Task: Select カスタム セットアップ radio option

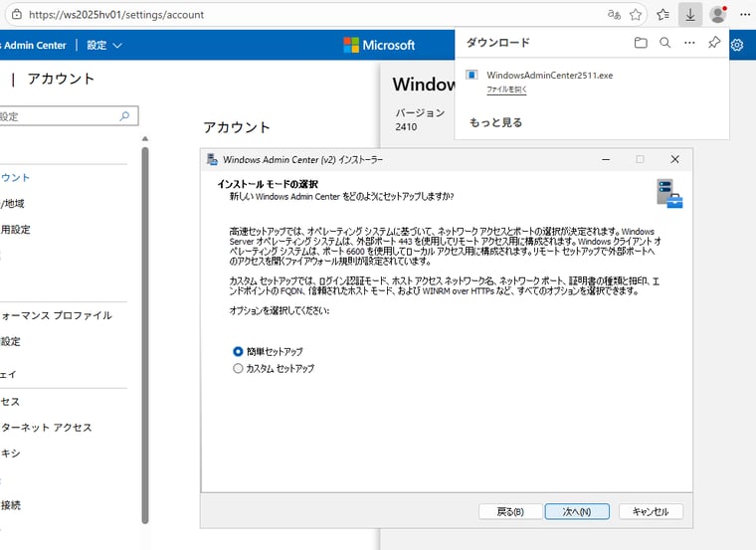Action: [238, 368]
